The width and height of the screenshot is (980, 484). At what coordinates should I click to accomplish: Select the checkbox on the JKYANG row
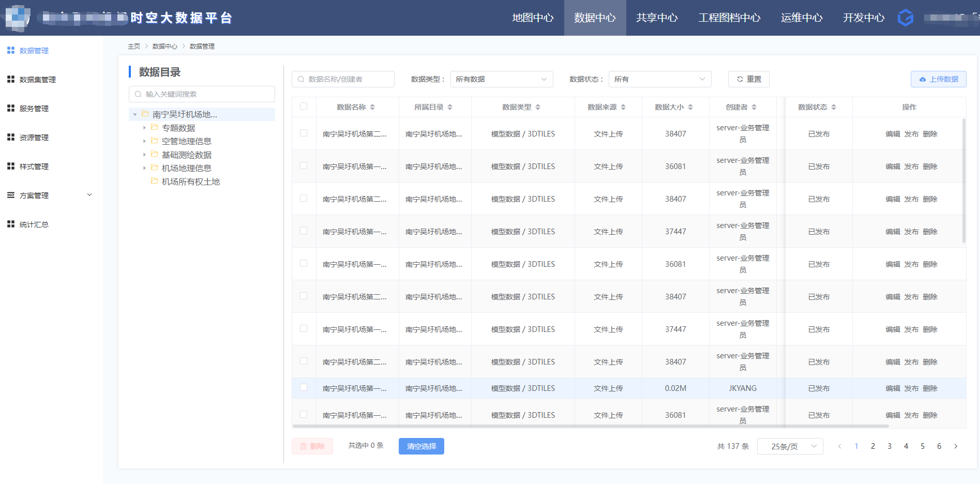[x=304, y=388]
